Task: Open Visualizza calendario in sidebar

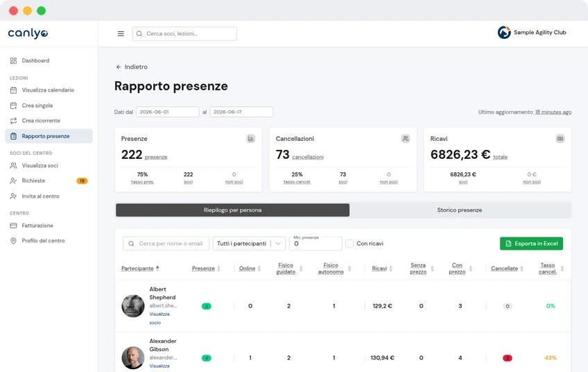Action: [49, 90]
